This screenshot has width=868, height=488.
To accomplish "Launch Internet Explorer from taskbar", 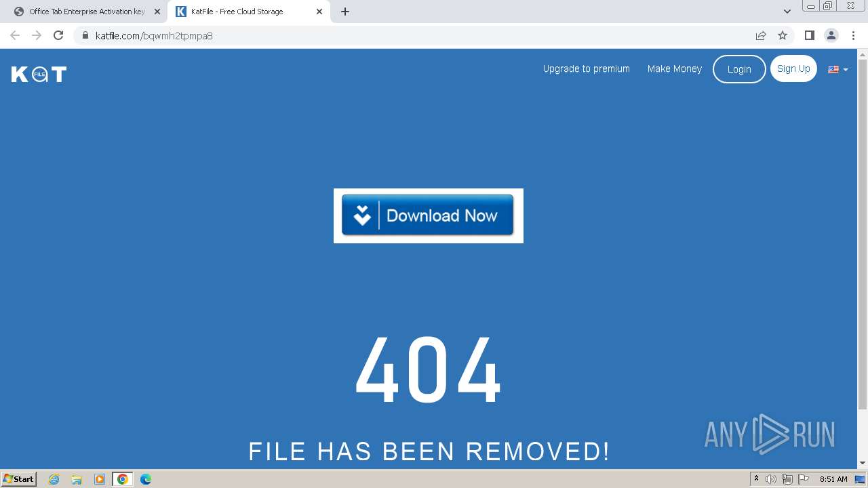I will (x=54, y=479).
